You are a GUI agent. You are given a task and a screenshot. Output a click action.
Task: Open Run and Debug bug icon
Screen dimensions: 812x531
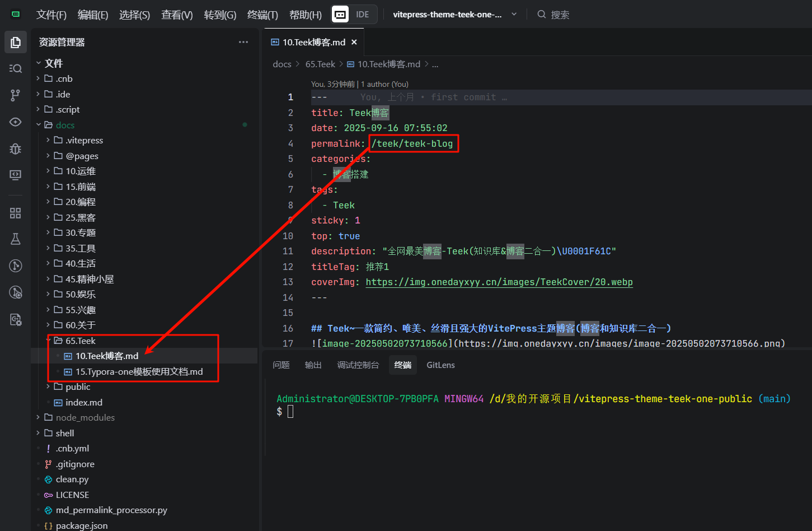tap(16, 148)
